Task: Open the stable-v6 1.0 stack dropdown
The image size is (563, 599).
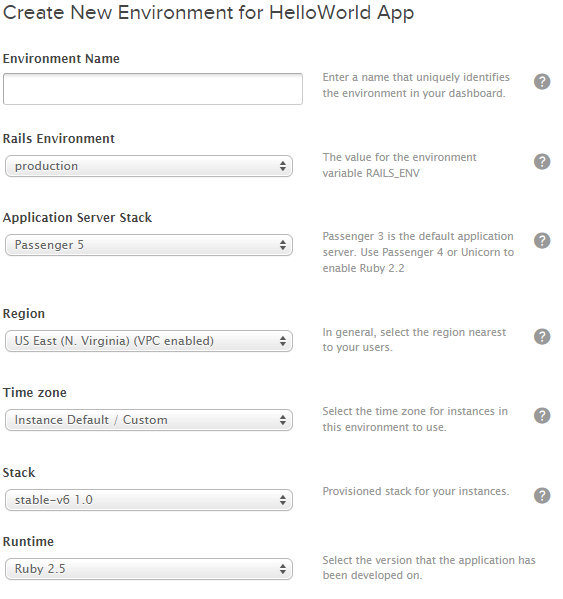Action: point(149,500)
